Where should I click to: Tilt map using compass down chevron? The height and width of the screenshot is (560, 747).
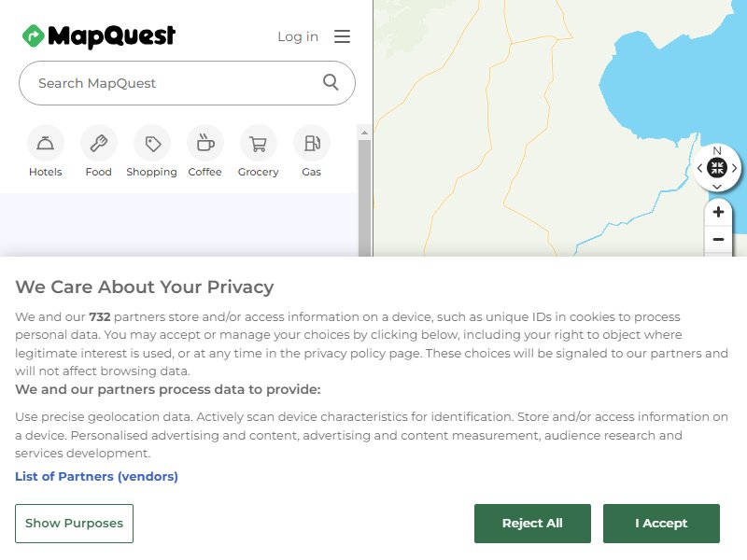(x=717, y=186)
